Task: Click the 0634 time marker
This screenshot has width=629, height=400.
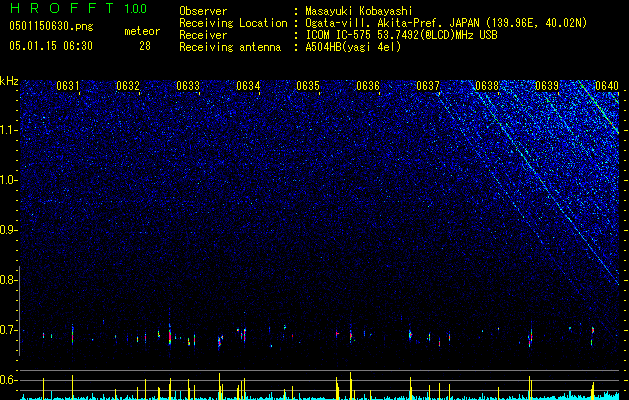Action: pos(248,86)
